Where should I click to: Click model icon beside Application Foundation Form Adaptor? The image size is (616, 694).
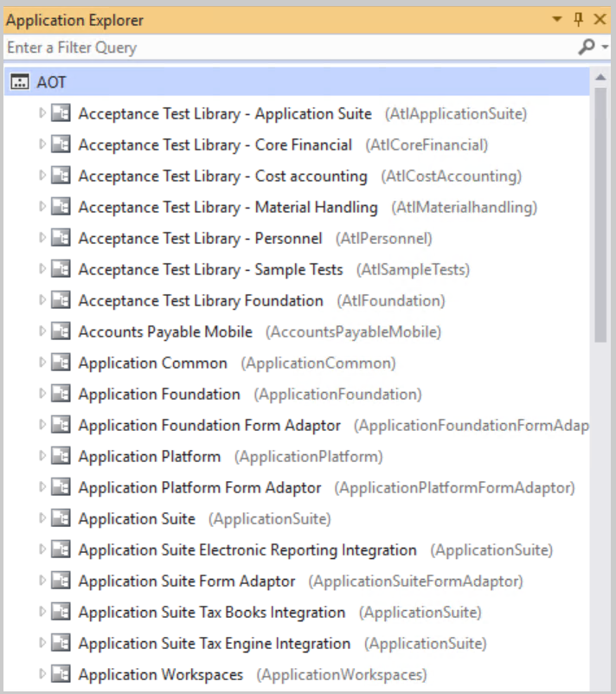tap(61, 425)
